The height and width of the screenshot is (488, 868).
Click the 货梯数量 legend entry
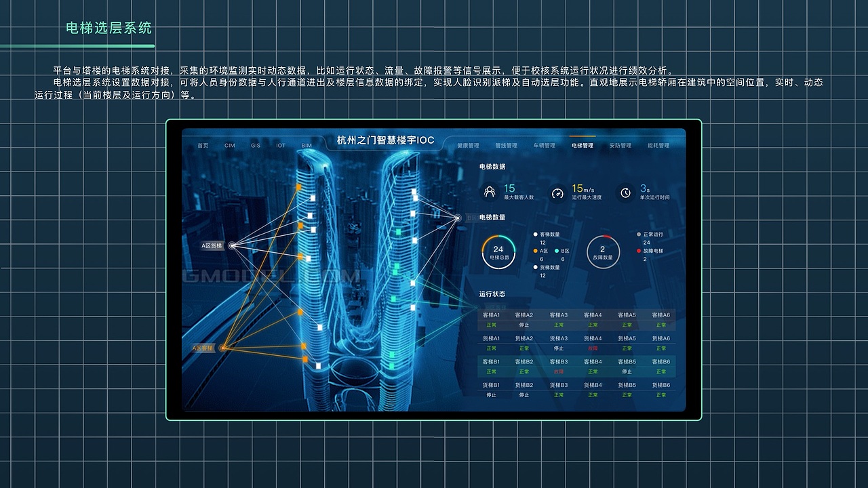coord(547,267)
